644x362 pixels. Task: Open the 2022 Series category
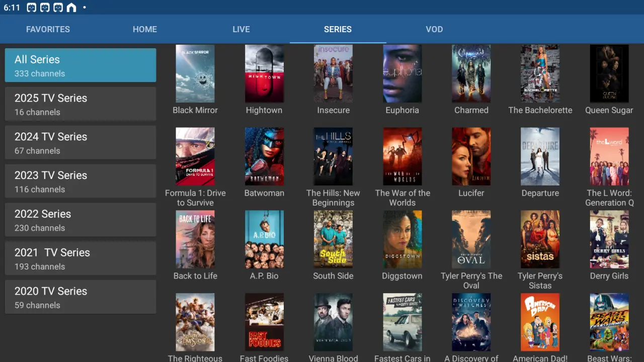point(80,220)
